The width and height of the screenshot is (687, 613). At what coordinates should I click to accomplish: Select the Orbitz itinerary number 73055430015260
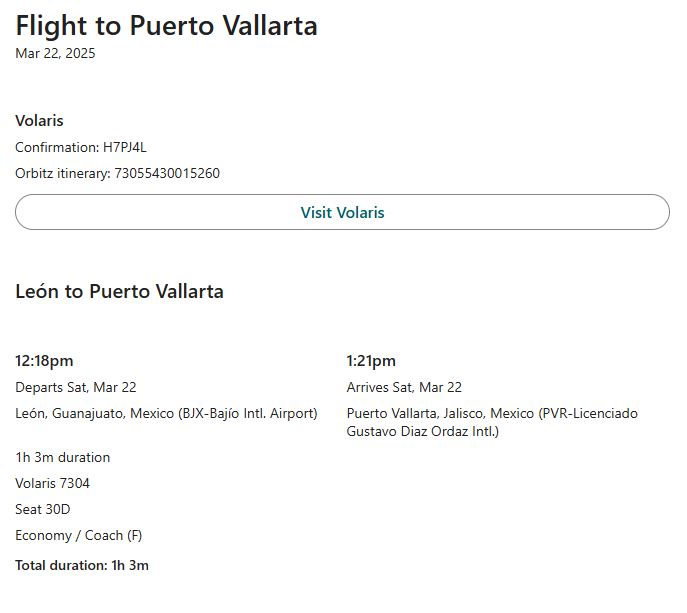point(167,173)
